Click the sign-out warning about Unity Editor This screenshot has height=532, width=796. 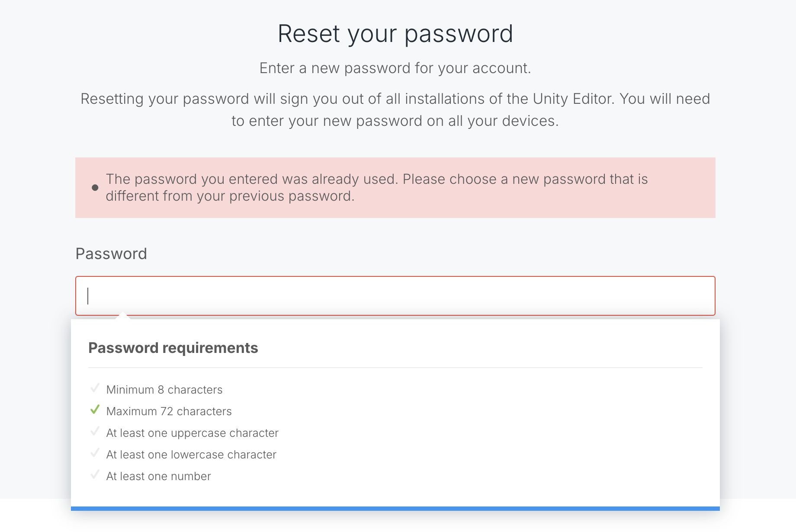coord(395,109)
